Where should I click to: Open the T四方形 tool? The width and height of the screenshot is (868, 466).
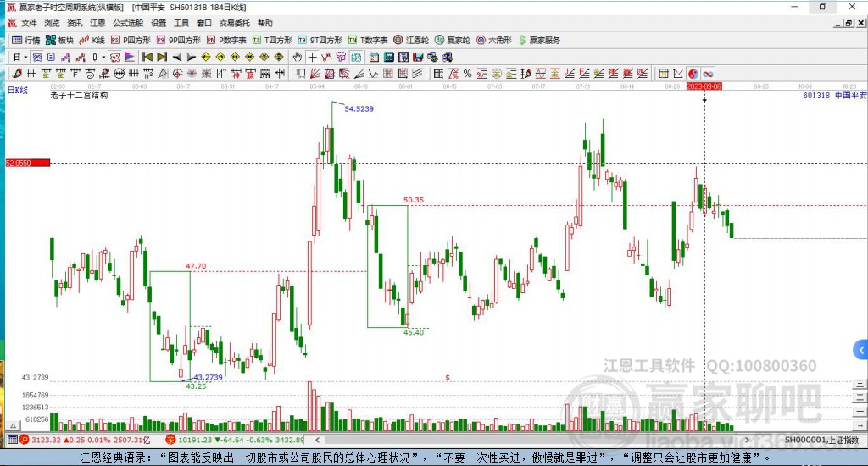[x=272, y=40]
